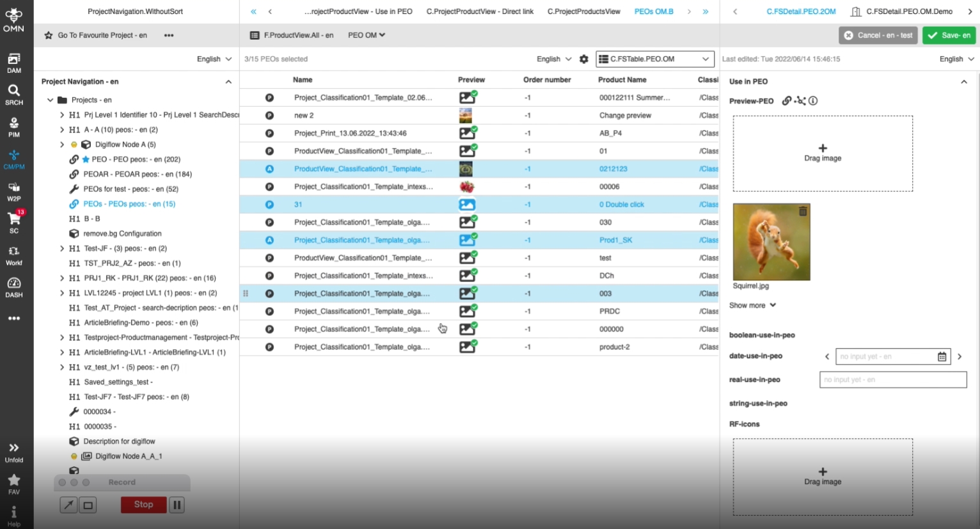This screenshot has width=980, height=529.
Task: Open the SRCH search module
Action: click(x=13, y=95)
